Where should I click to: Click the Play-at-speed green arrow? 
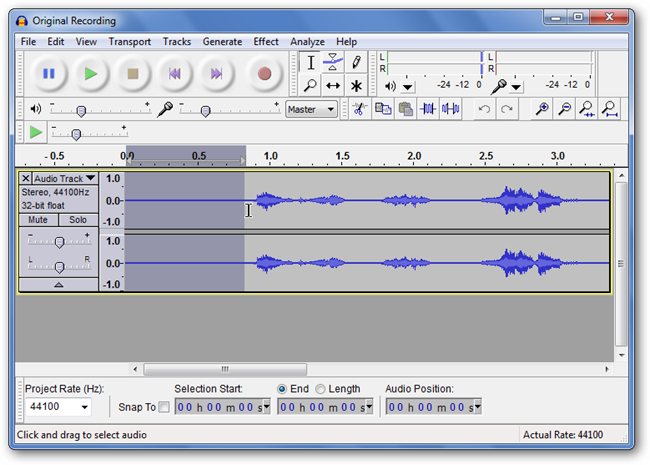click(x=36, y=133)
